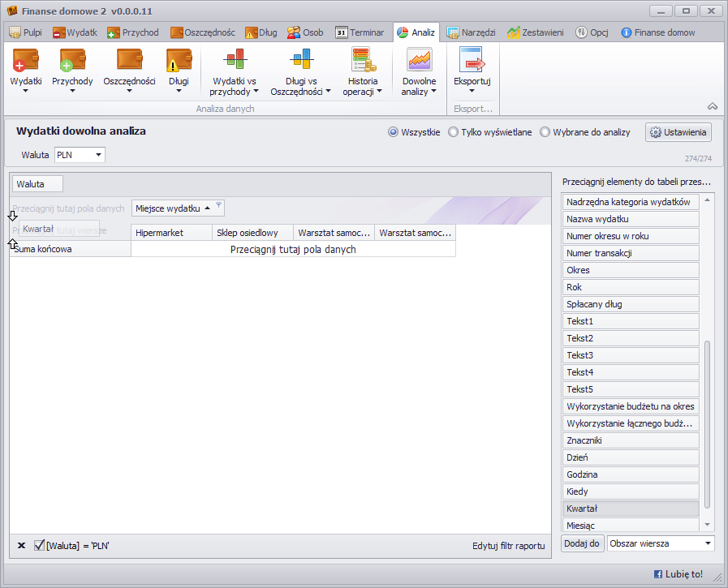Open the Wydatki analysis icon

(25, 61)
